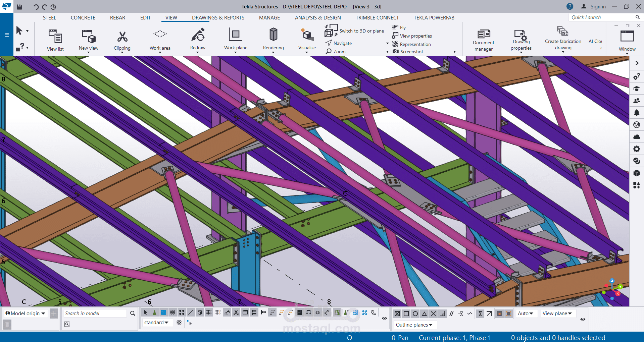
Task: Toggle snap to circle center points
Action: 415,314
